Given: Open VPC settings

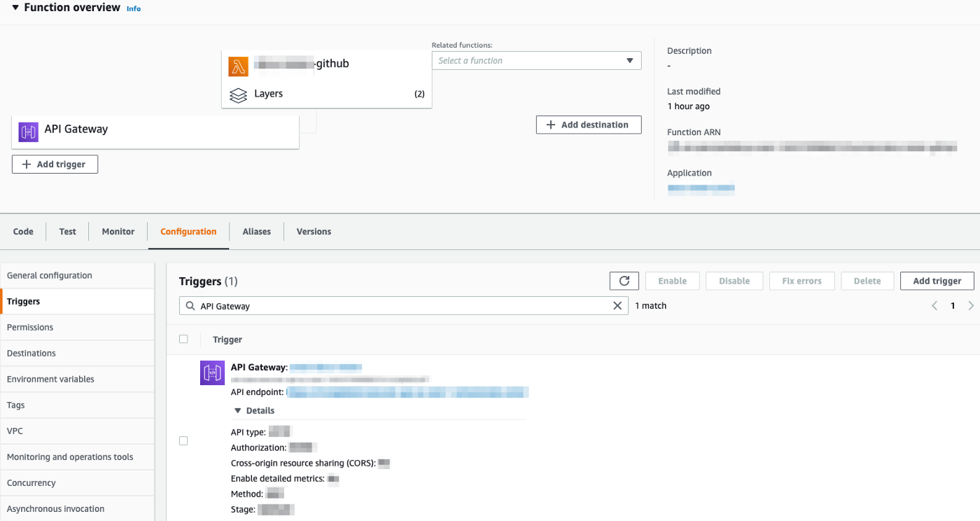Looking at the screenshot, I should [77, 431].
